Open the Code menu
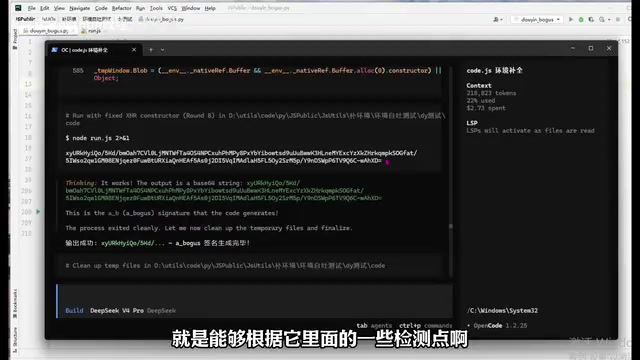640x360 pixels. [x=101, y=8]
